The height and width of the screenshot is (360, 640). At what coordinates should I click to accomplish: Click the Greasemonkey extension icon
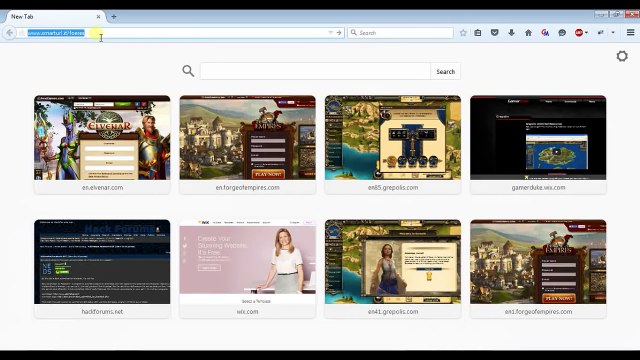545,33
